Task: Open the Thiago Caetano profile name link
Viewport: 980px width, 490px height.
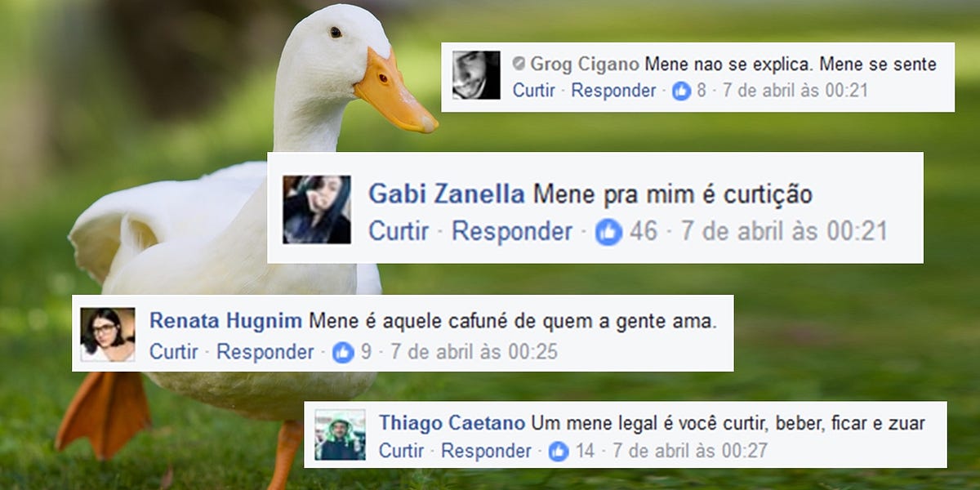Action: pyautogui.click(x=452, y=423)
